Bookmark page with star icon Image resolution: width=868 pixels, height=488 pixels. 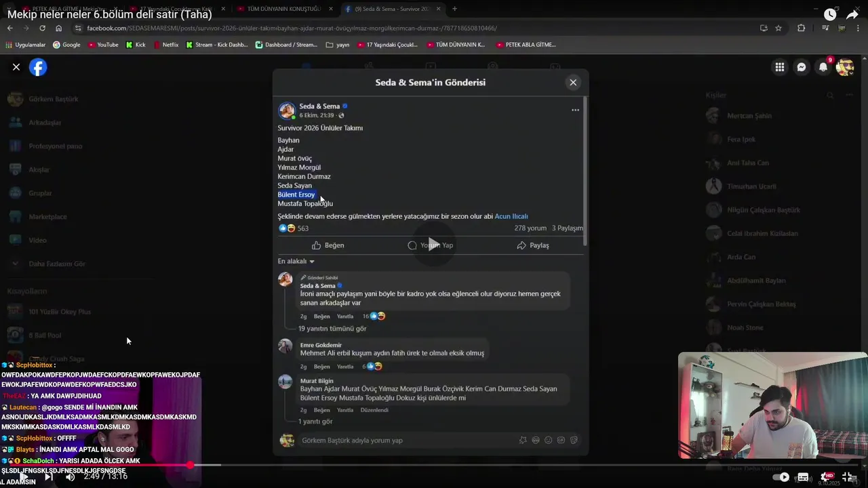[778, 28]
